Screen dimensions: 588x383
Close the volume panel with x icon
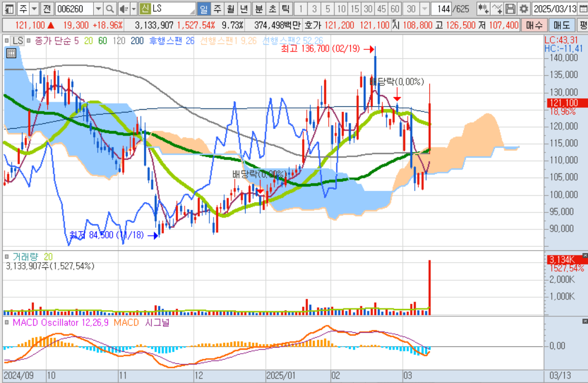(585, 255)
